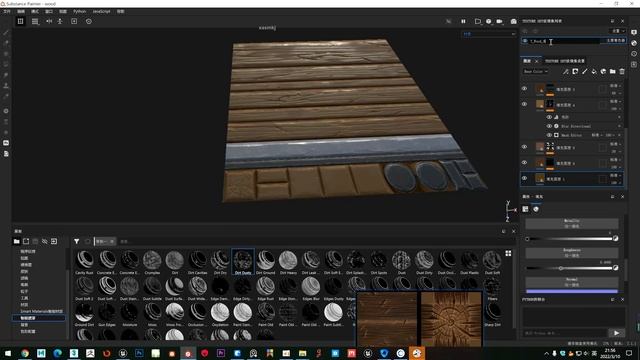
Task: Open the Base Color channel dropdown
Action: click(536, 71)
